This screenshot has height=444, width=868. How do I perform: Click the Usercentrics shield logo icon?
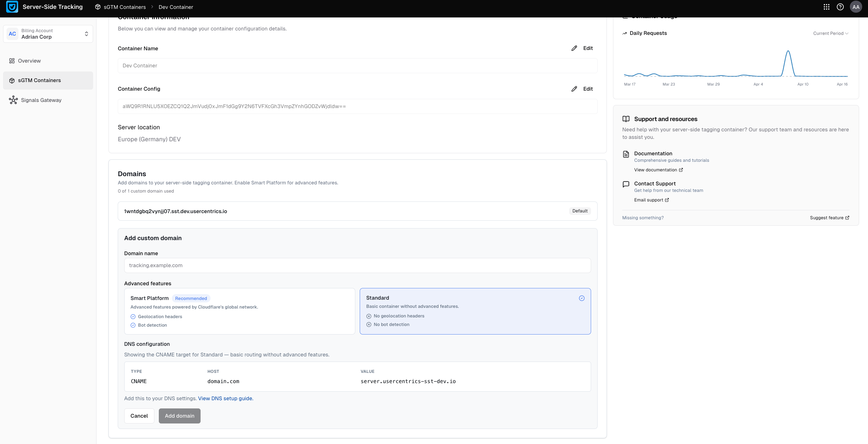click(x=12, y=7)
